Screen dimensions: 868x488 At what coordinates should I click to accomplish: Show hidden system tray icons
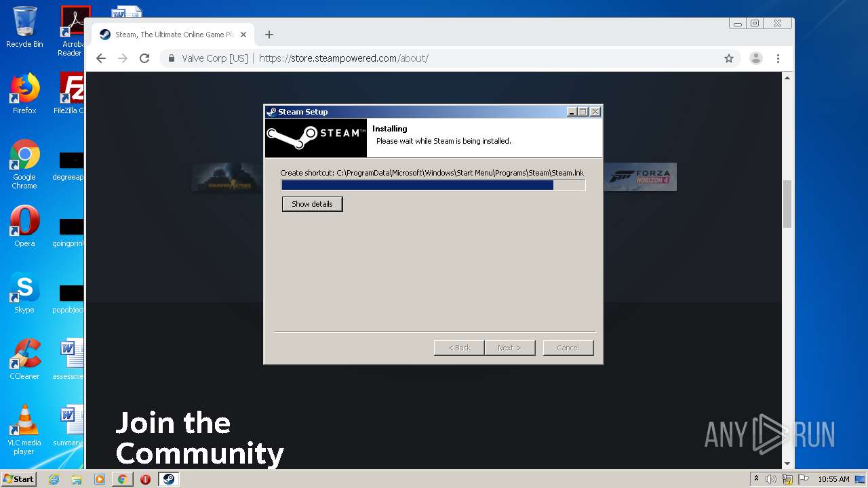[x=756, y=479]
